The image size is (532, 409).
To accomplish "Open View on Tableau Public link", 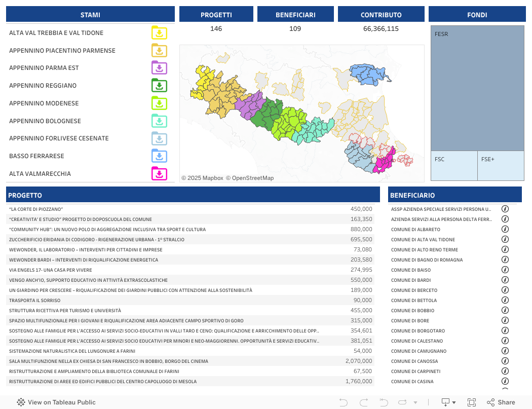I will (x=56, y=402).
